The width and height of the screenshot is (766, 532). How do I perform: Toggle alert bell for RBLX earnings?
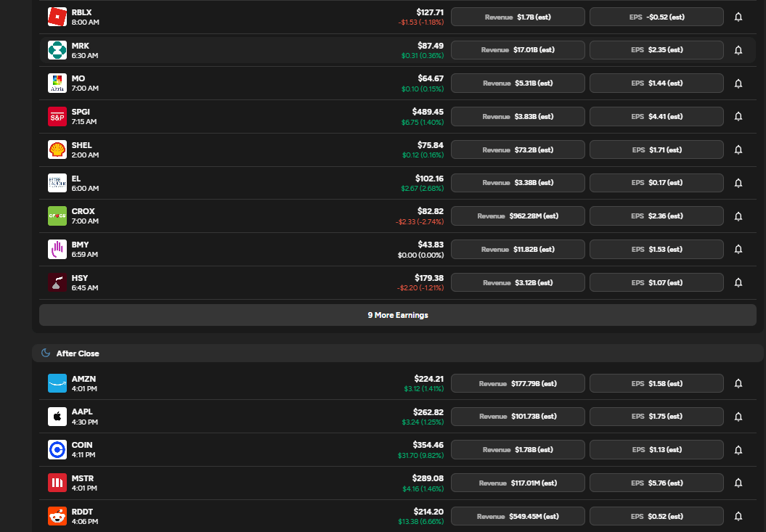click(x=738, y=17)
